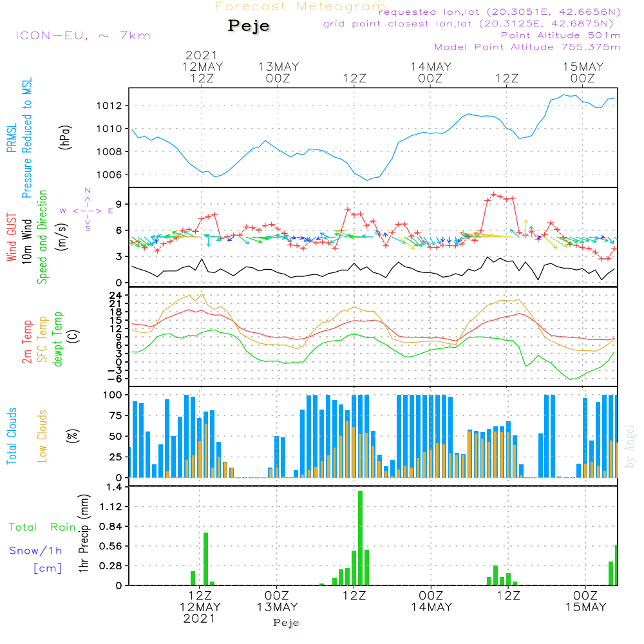The width and height of the screenshot is (644, 644).
Task: Click the 'Forecast Meteogram' title text
Action: 300,6
